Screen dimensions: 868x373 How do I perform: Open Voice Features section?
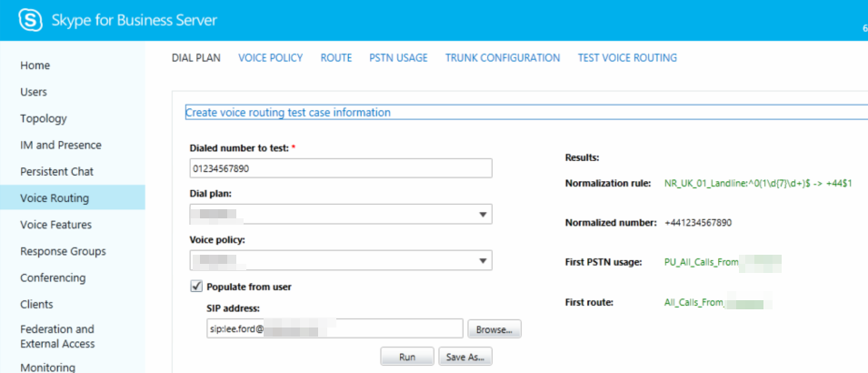coord(56,225)
